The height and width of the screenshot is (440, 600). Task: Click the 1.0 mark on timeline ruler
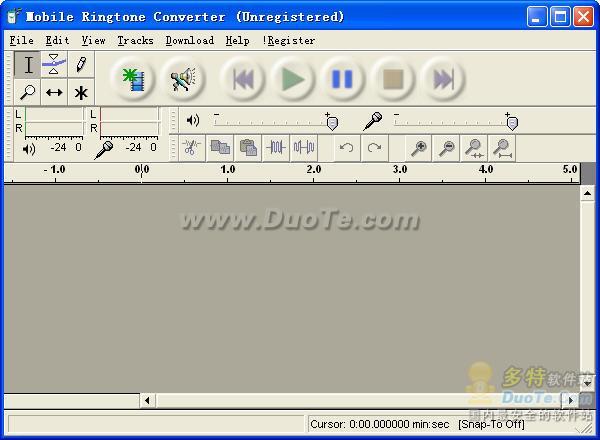coord(228,169)
